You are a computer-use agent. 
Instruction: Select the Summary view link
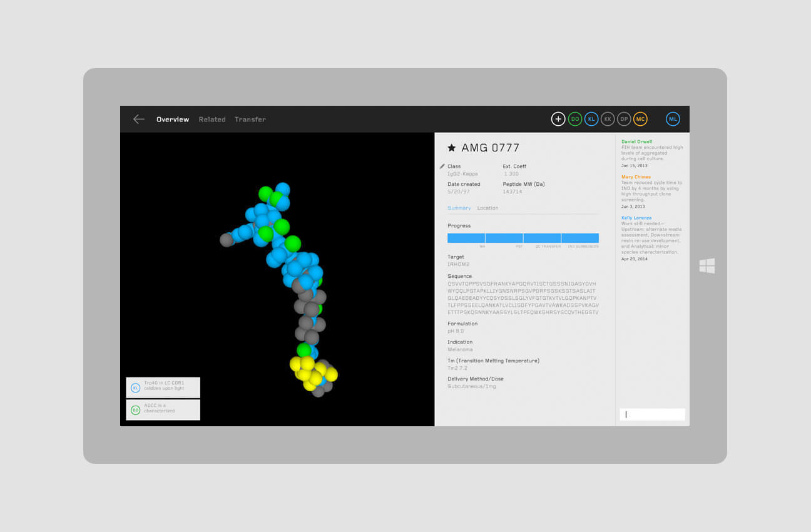[x=459, y=208]
